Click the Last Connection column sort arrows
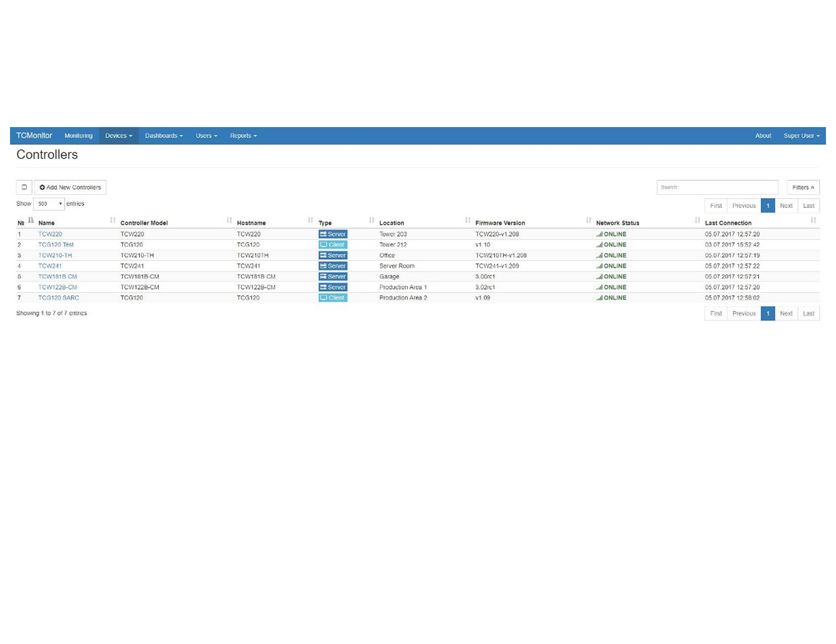Image resolution: width=836 pixels, height=644 pixels. [x=813, y=220]
